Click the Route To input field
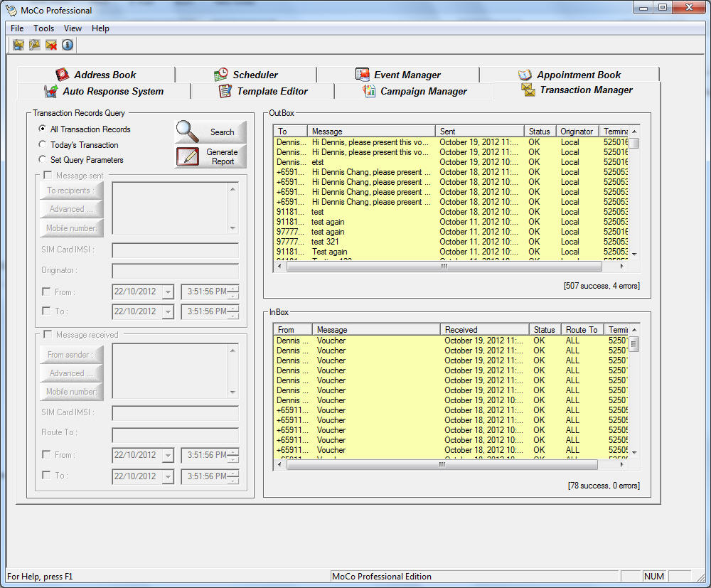Screen dimensions: 711x588 point(175,434)
